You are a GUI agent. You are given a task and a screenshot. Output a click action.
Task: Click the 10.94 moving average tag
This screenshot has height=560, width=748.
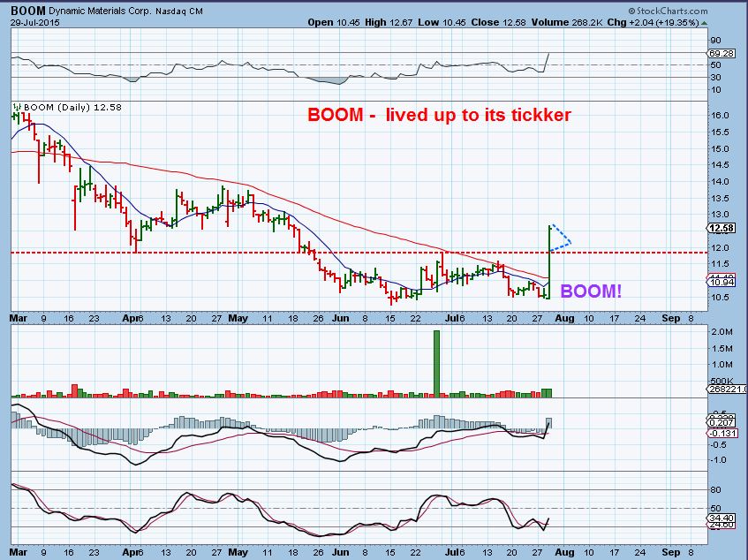point(722,282)
